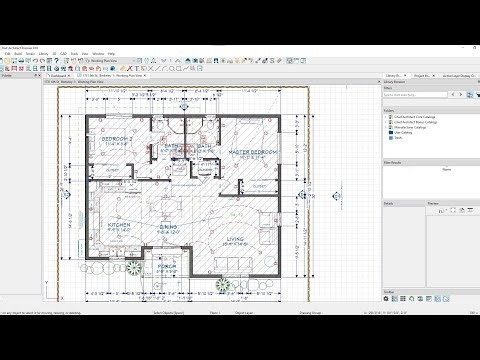Close the Palette panel
Image resolution: width=480 pixels, height=360 pixels.
coord(39,76)
